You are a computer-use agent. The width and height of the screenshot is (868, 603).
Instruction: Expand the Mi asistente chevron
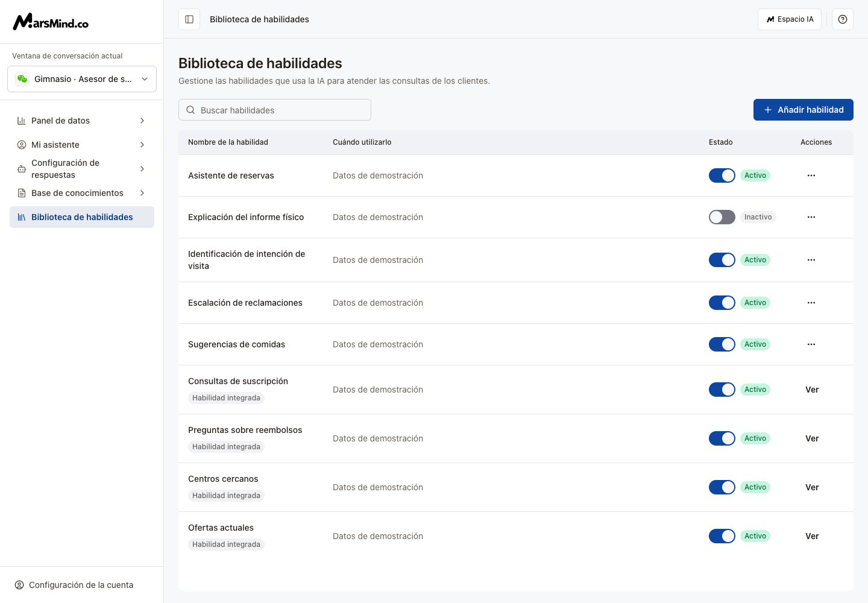tap(142, 145)
